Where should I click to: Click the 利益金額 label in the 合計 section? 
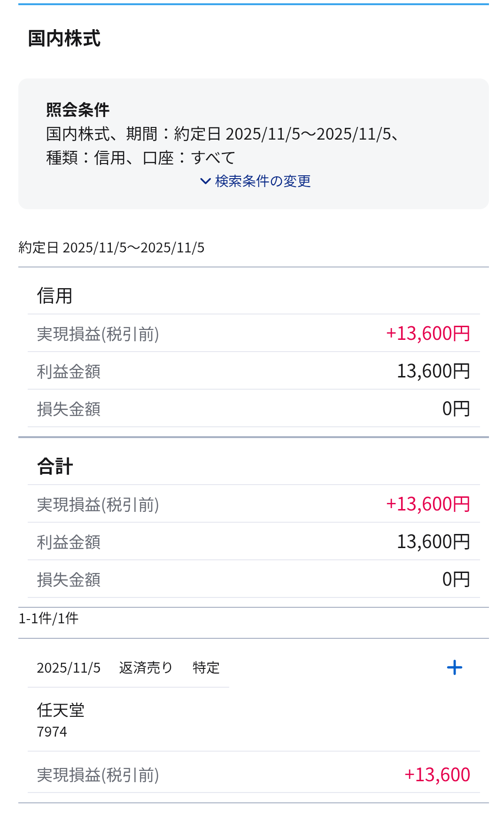coord(69,542)
